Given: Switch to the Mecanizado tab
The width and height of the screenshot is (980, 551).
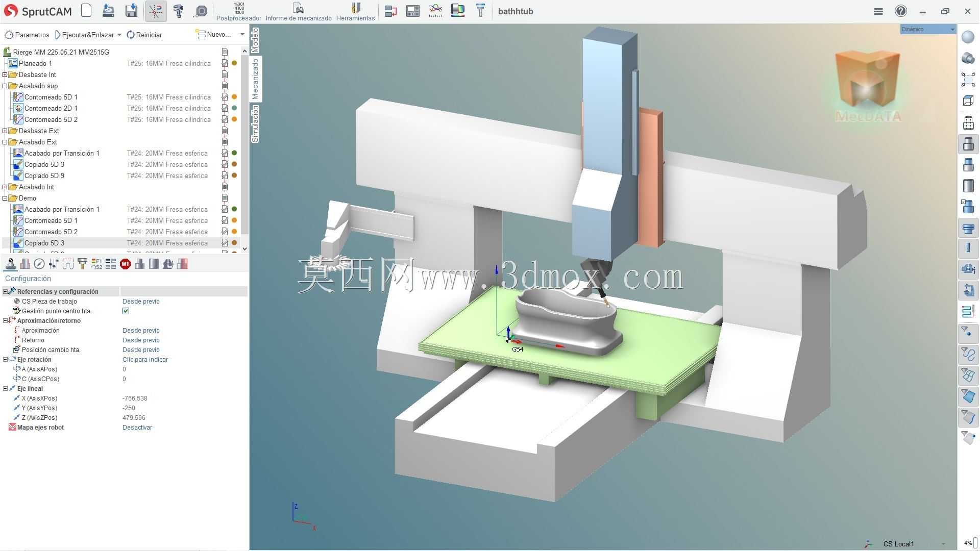Looking at the screenshot, I should point(255,79).
